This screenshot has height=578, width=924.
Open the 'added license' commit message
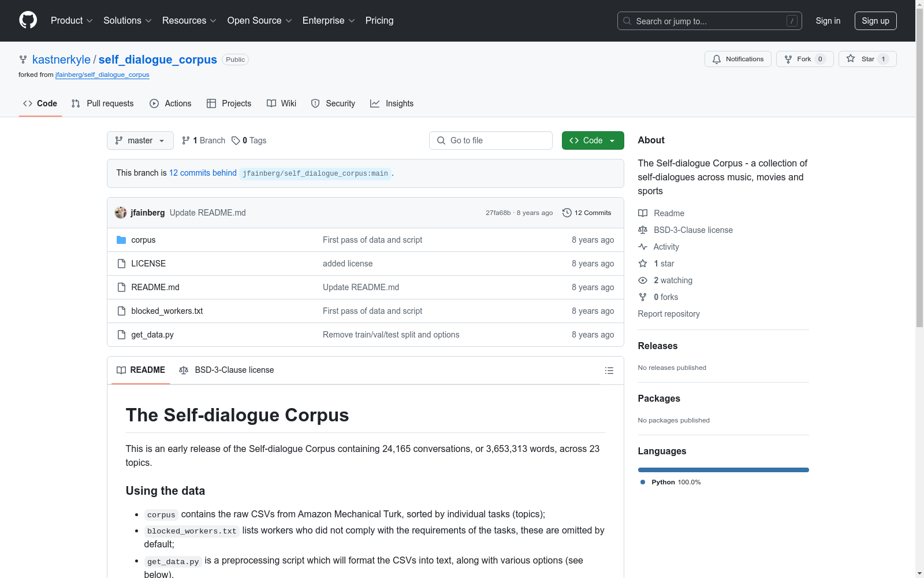[348, 264]
